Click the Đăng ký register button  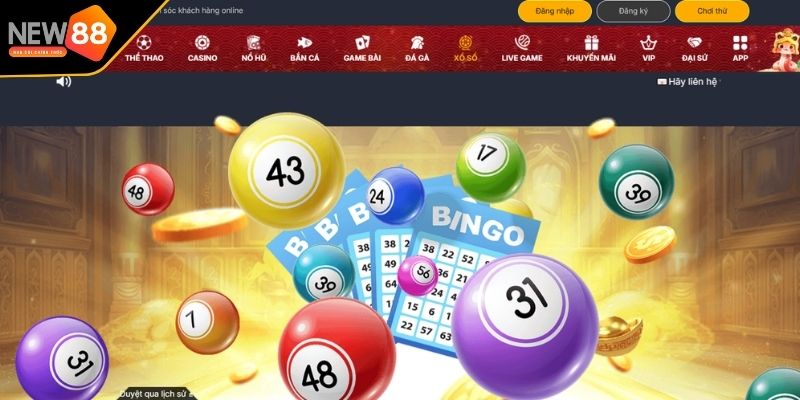click(633, 11)
